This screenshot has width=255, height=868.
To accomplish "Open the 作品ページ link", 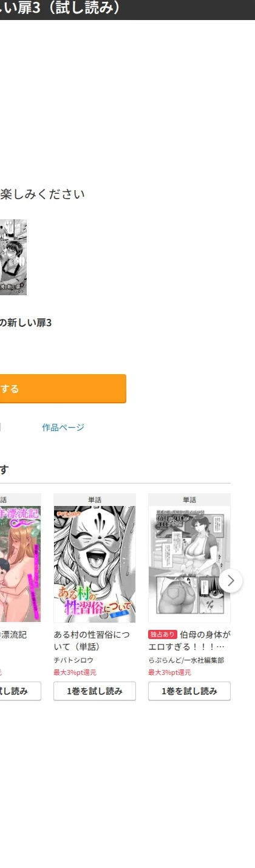I will click(63, 428).
